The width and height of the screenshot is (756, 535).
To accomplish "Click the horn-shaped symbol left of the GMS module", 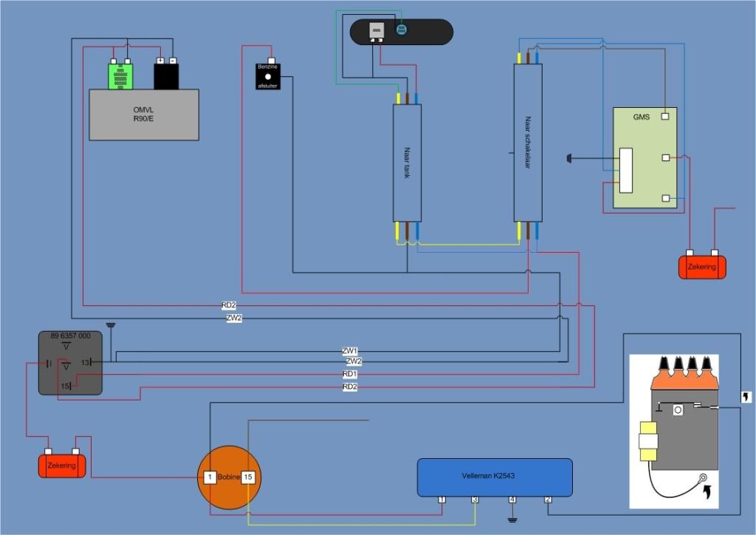I will [569, 158].
